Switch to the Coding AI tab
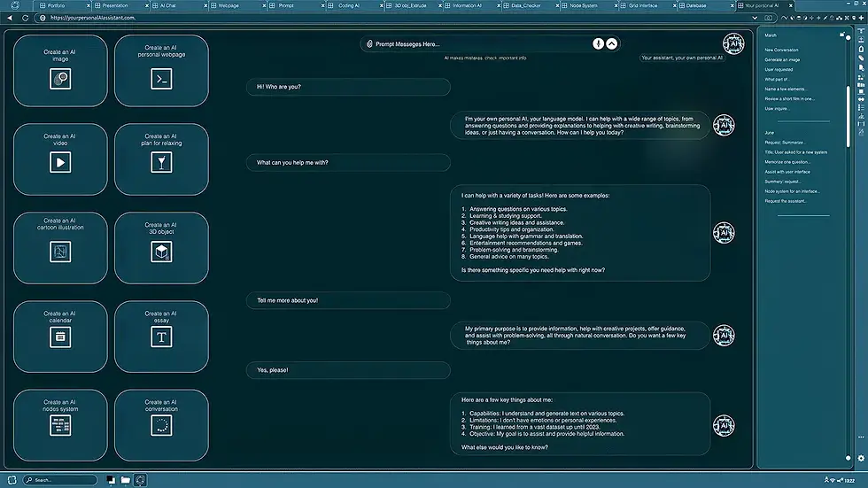This screenshot has width=868, height=488. pos(353,5)
